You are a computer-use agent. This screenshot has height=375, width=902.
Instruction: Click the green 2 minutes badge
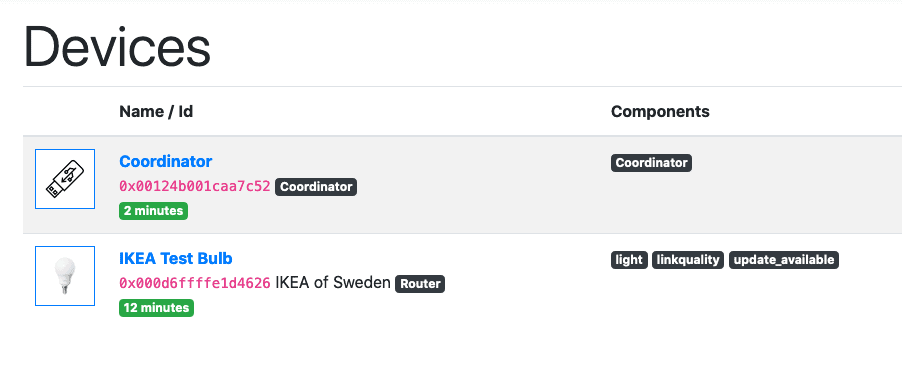pyautogui.click(x=154, y=211)
